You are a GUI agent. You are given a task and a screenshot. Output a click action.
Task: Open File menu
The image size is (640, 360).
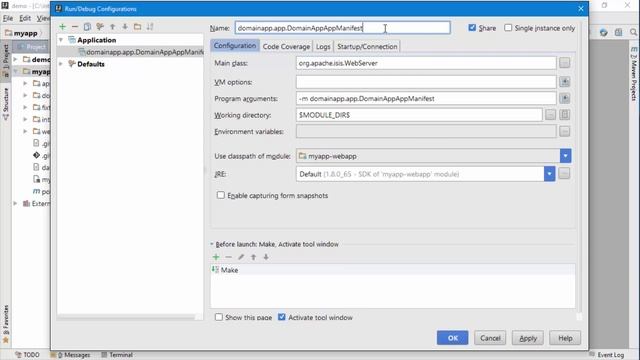click(x=8, y=18)
